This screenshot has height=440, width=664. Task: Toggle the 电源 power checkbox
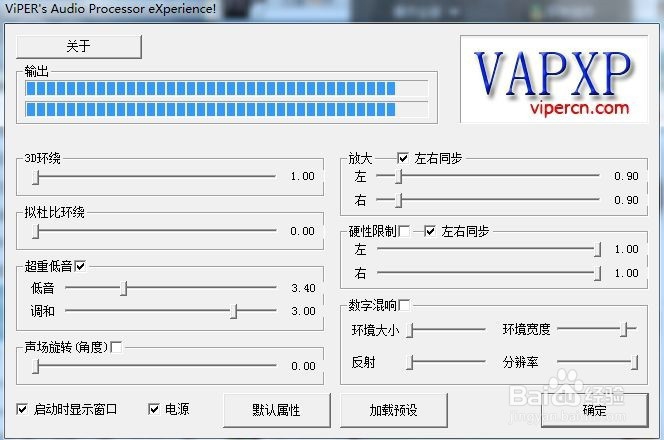tap(154, 409)
